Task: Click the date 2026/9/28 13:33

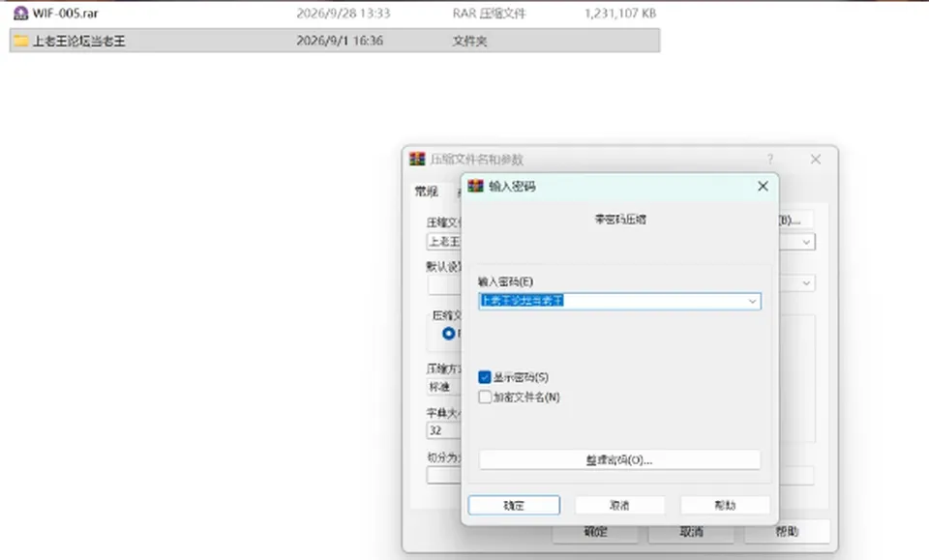Action: pyautogui.click(x=343, y=13)
